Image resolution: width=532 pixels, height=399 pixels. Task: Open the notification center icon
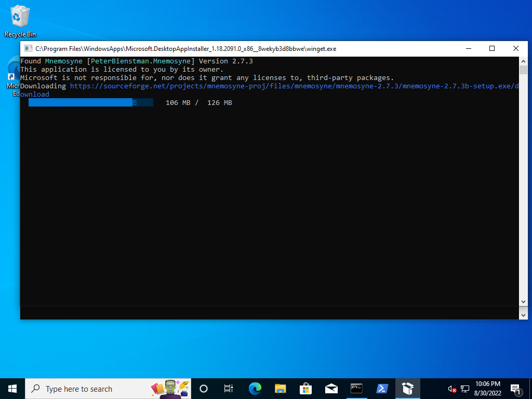[515, 389]
